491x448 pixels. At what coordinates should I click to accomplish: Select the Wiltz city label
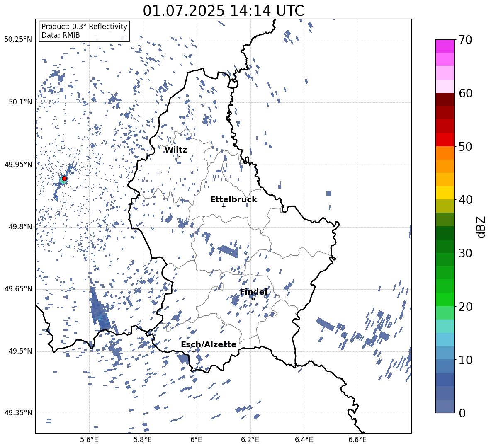[176, 150]
